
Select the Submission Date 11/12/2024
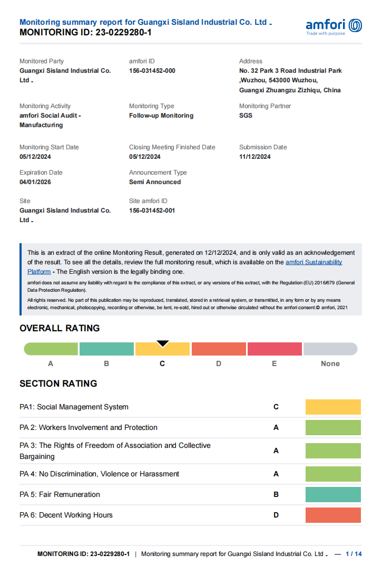click(x=255, y=157)
